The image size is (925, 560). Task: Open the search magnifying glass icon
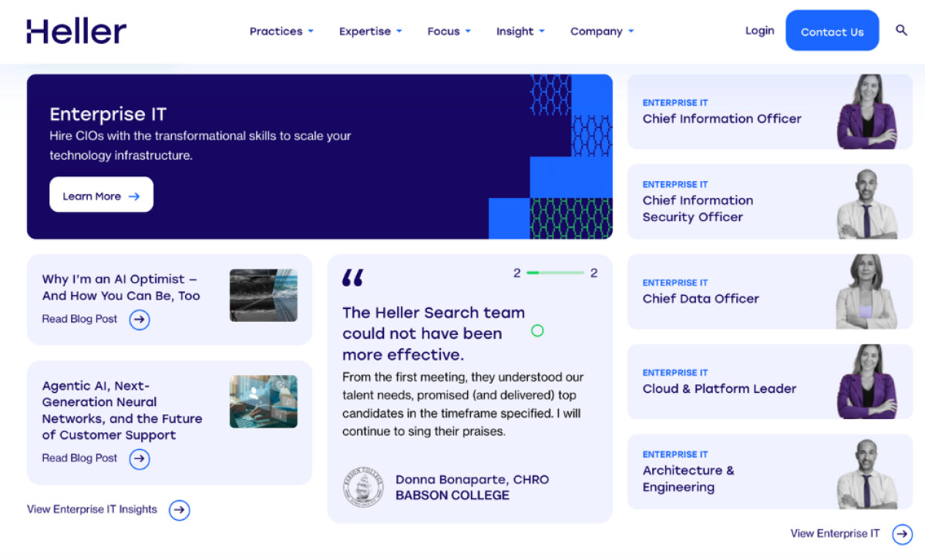[x=901, y=31]
